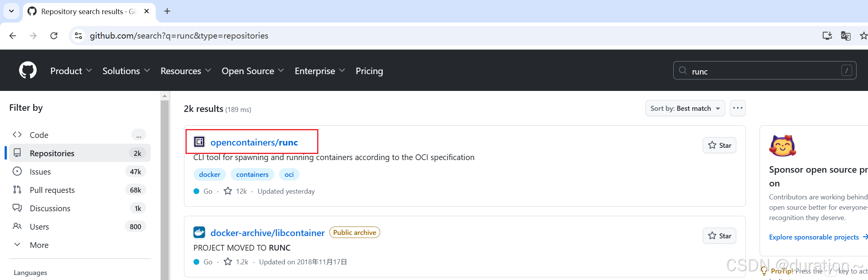Click the 'Updated yesterday' text
The width and height of the screenshot is (868, 280).
[x=286, y=191]
